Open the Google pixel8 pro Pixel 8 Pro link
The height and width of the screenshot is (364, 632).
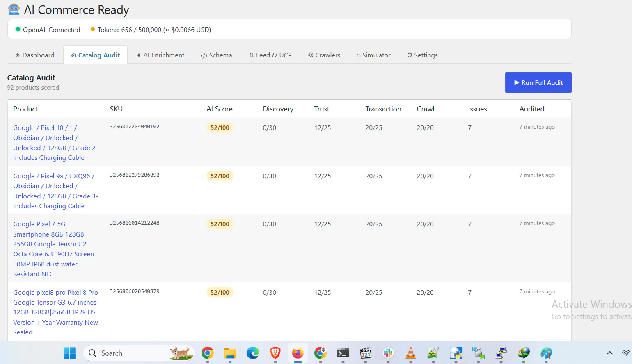point(55,312)
